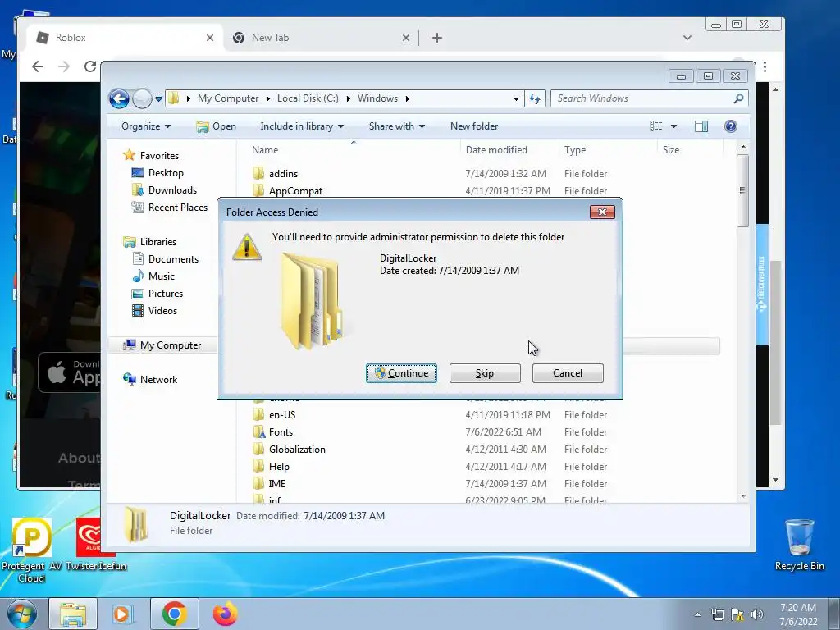Select Videos library

162,311
